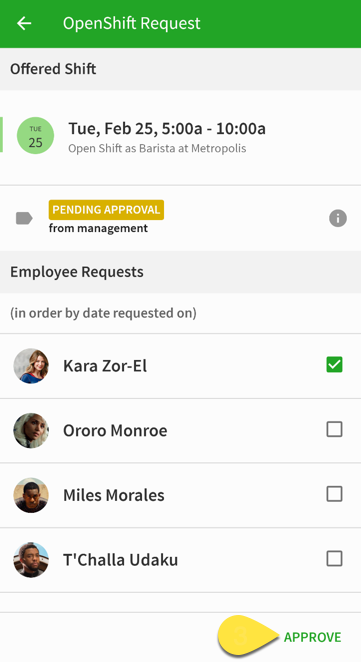The height and width of the screenshot is (662, 361).
Task: Tick the T'Challa Udaku checkbox
Action: (334, 559)
